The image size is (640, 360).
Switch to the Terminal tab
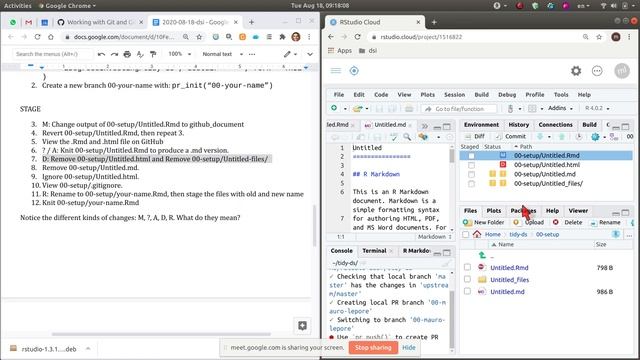[374, 251]
